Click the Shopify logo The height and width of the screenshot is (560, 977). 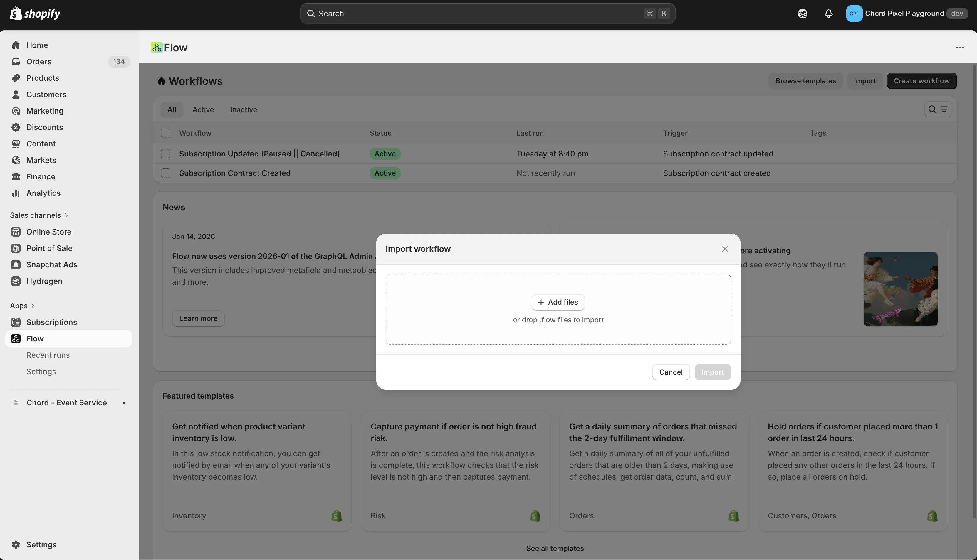[x=35, y=14]
